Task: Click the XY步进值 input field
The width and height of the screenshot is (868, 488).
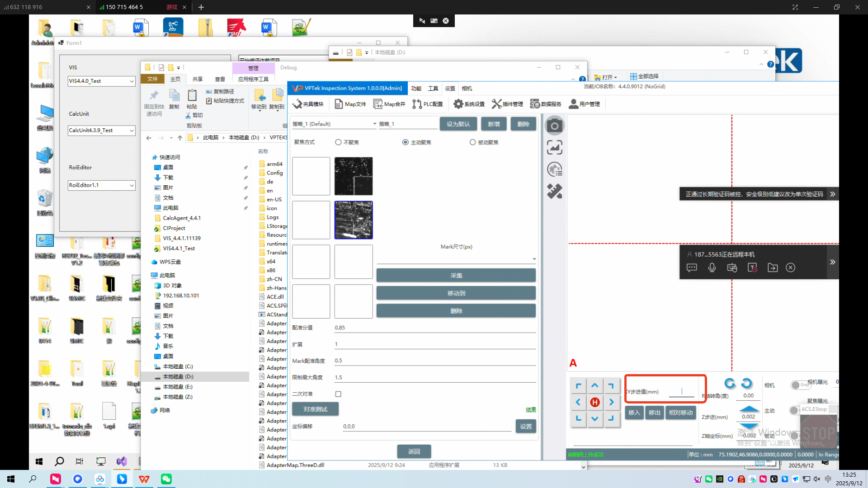Action: tap(681, 391)
